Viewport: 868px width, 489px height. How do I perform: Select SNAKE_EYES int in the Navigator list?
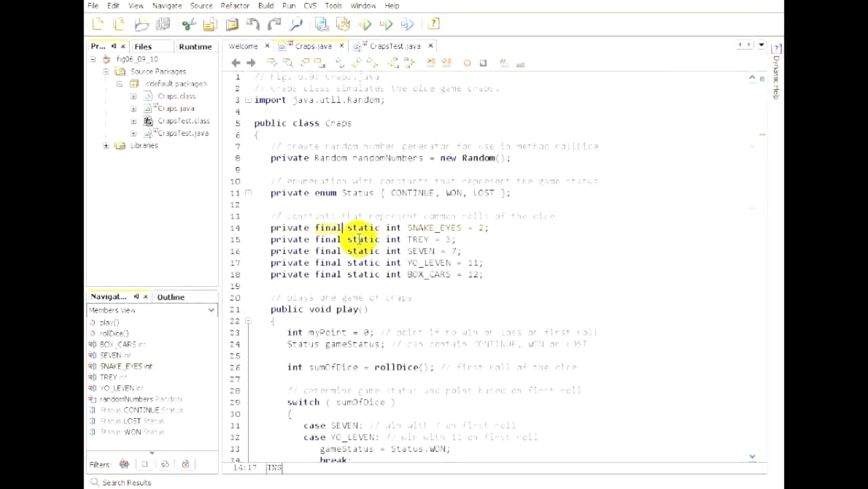click(x=125, y=366)
